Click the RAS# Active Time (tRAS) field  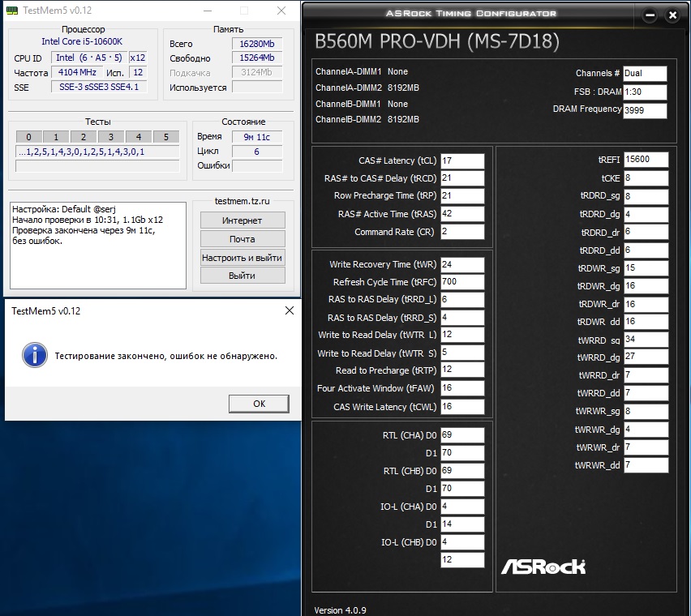tap(462, 213)
